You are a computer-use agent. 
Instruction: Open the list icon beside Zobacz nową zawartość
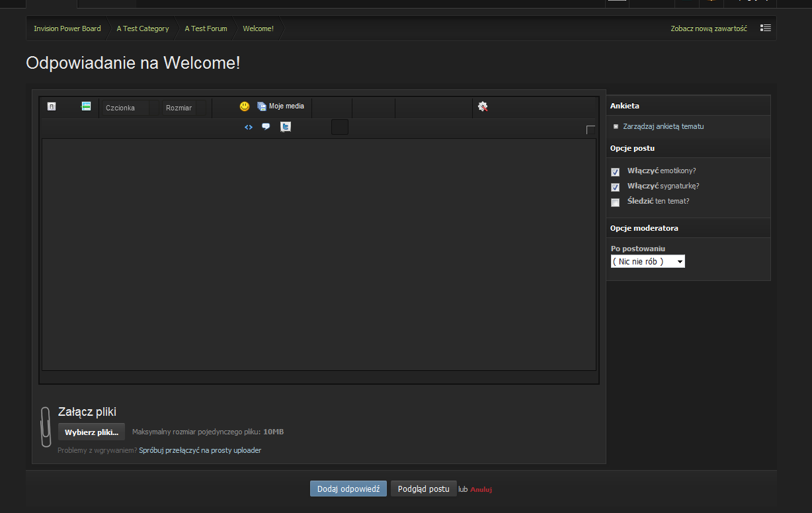766,28
